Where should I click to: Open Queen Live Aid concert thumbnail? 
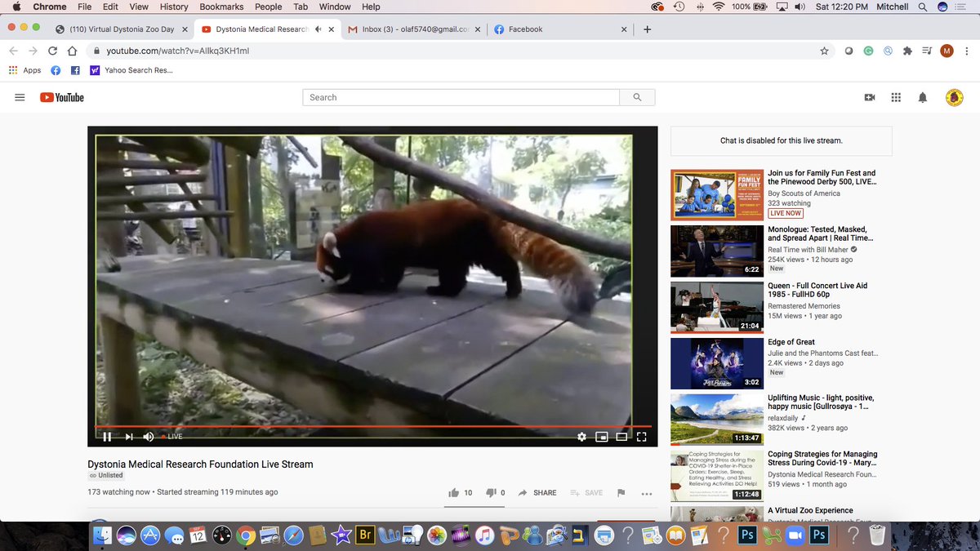717,307
